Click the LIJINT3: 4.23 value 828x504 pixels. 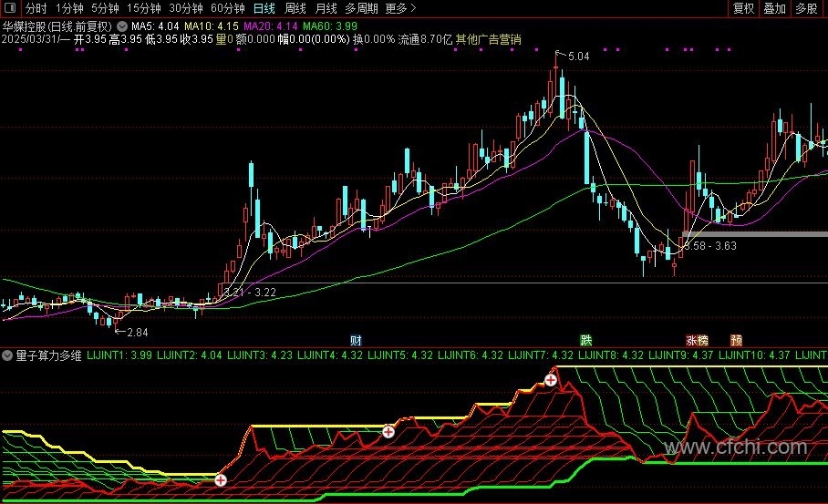[260, 355]
